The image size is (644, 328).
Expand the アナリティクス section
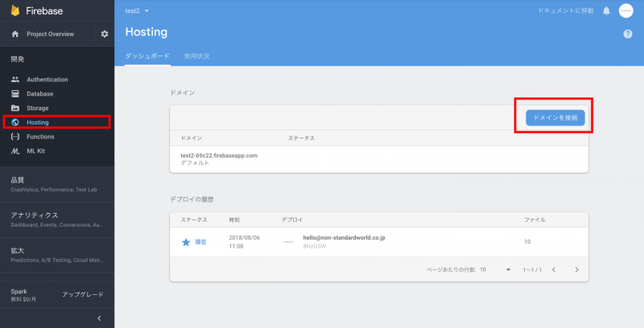point(57,219)
